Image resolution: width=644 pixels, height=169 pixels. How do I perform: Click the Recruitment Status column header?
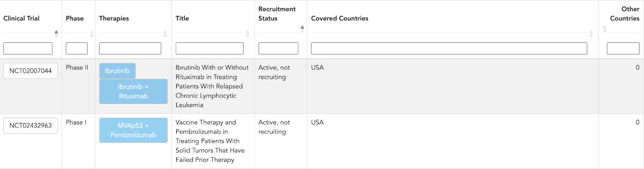pos(277,14)
